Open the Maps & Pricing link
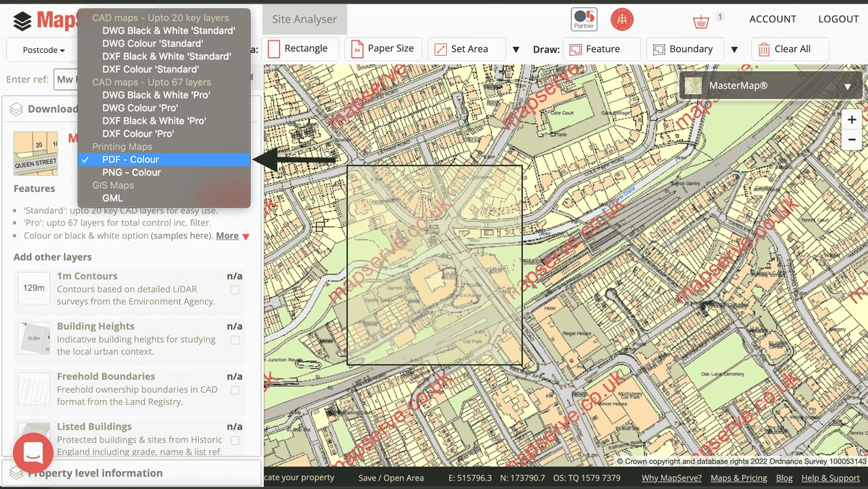Screen dimensions: 868x489 point(739,477)
